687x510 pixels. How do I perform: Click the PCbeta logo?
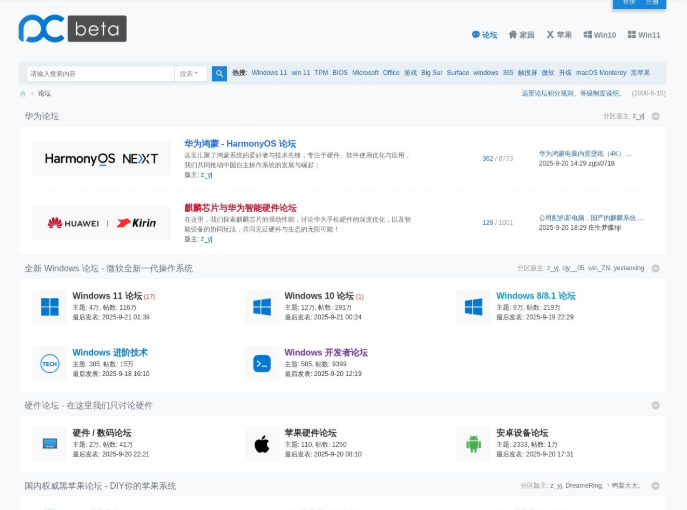[72, 29]
